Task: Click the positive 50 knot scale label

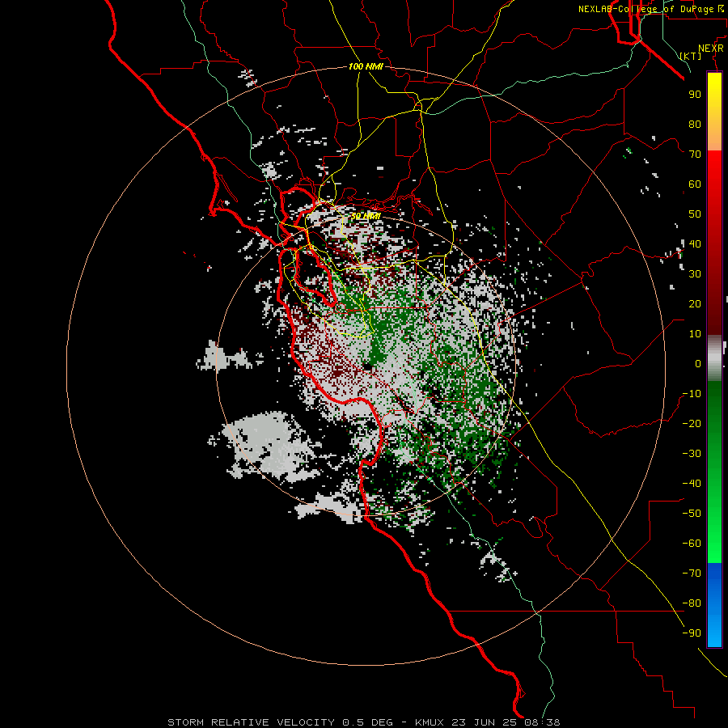Action: (x=695, y=214)
